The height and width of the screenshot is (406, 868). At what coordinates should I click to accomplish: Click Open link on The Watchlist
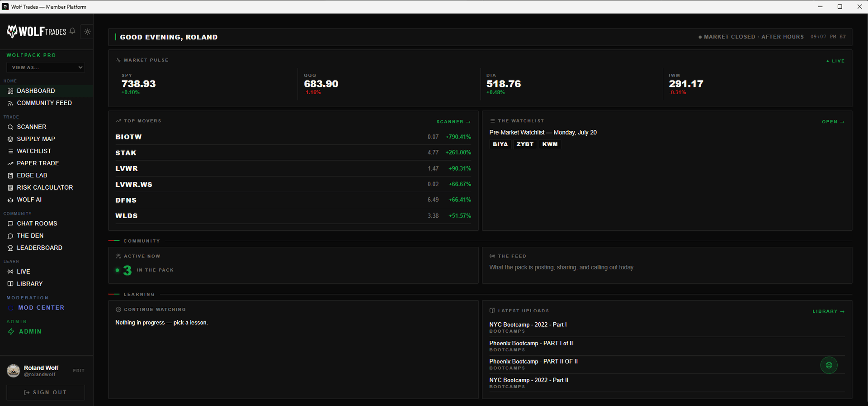click(x=833, y=122)
